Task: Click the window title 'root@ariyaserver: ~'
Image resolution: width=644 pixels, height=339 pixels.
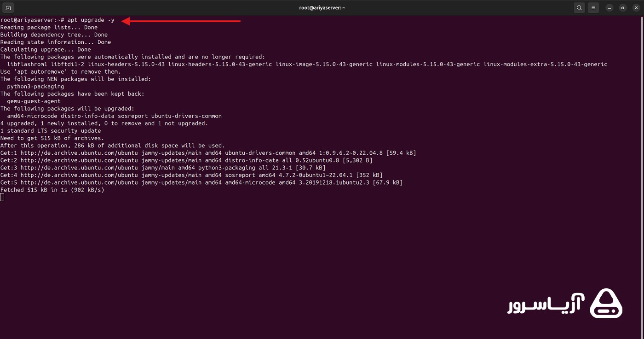Action: [x=322, y=8]
